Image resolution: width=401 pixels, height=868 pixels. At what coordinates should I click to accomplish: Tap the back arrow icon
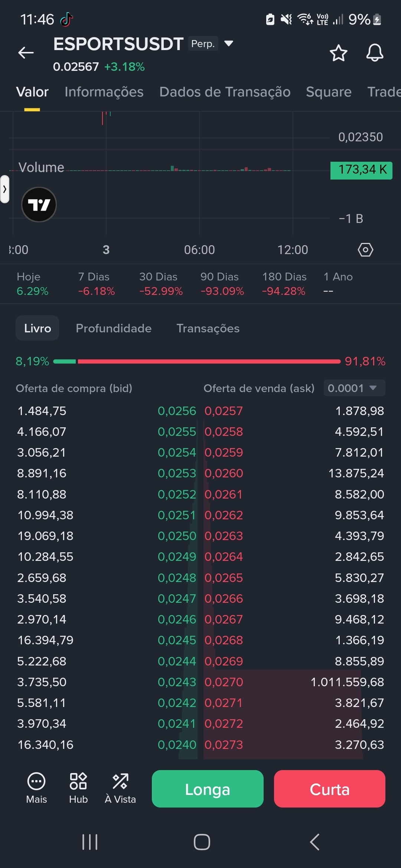tap(26, 53)
